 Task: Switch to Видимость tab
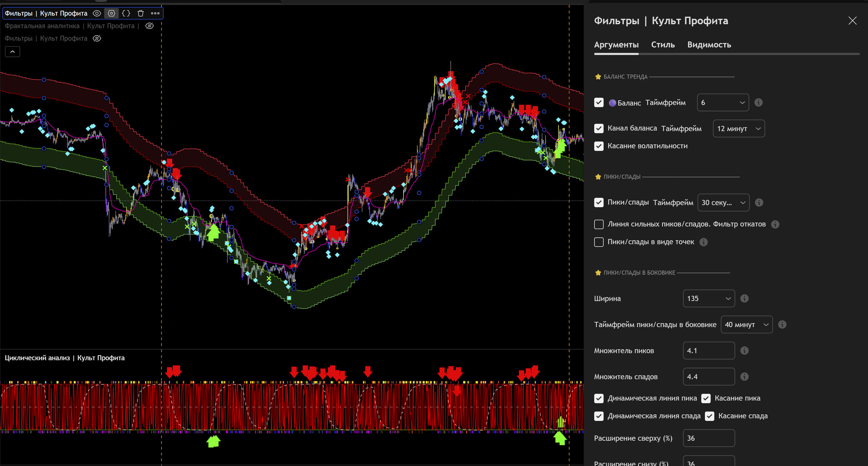[709, 45]
